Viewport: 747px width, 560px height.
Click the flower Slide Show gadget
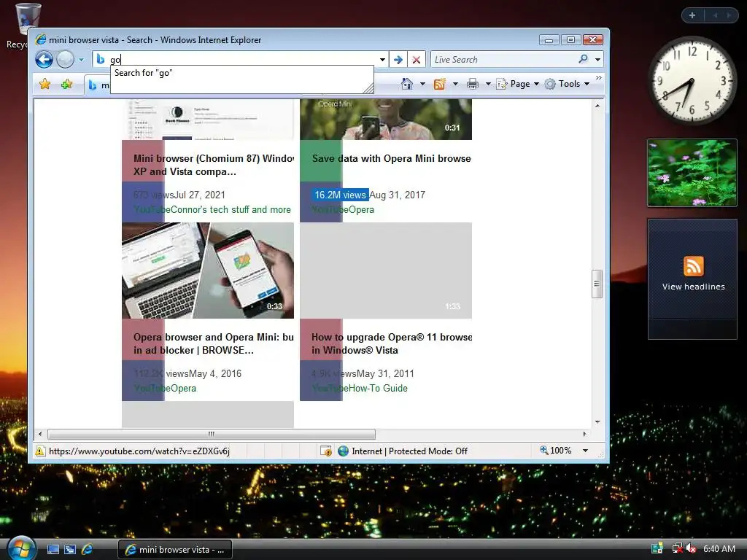pos(692,173)
